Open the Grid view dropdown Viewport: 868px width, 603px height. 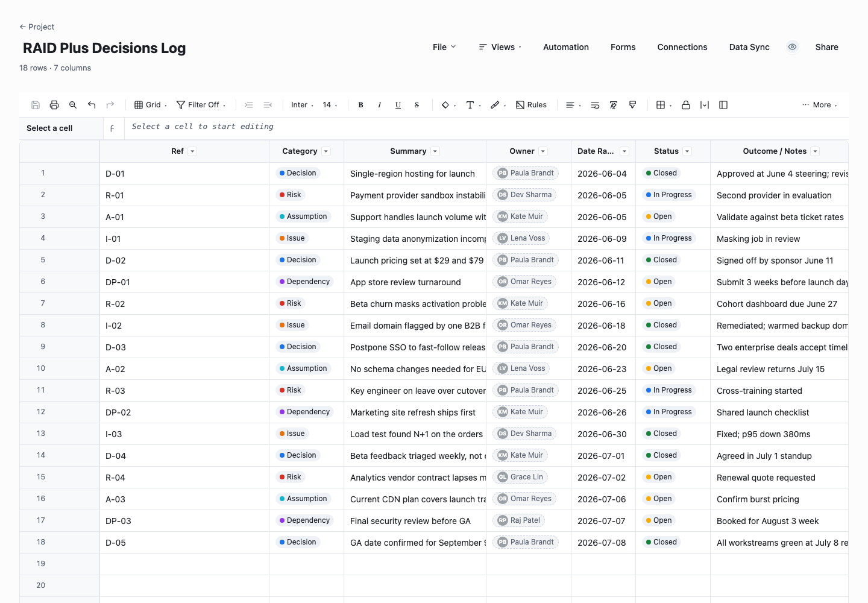tap(151, 105)
